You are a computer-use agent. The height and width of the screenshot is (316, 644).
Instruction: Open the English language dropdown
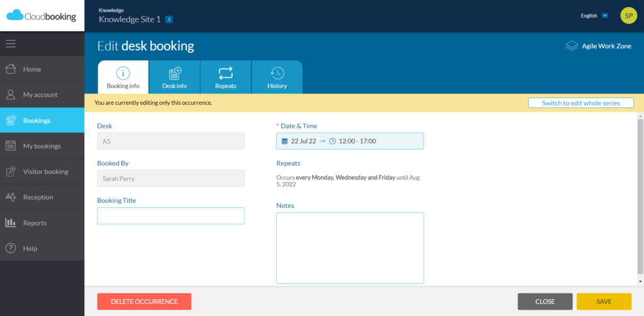pyautogui.click(x=604, y=16)
